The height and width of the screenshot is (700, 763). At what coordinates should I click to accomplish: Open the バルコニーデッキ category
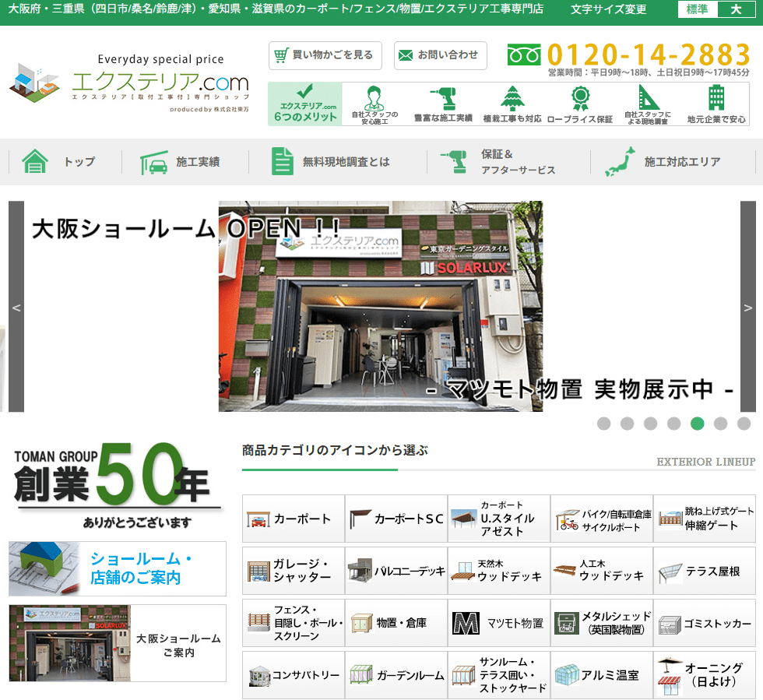coord(396,571)
